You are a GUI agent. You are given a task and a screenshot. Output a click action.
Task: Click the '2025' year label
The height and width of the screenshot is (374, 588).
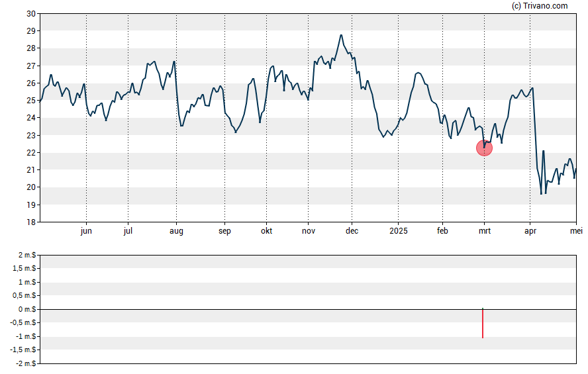398,231
